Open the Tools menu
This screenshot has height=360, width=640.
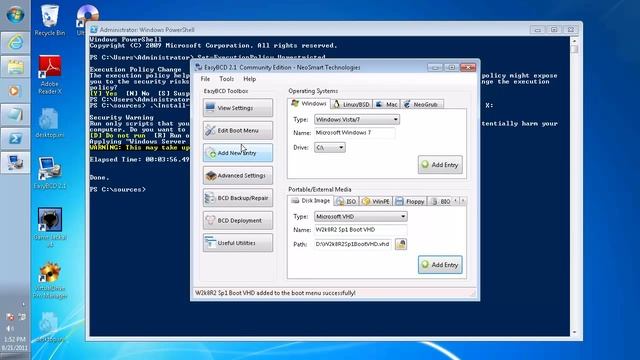pos(227,79)
